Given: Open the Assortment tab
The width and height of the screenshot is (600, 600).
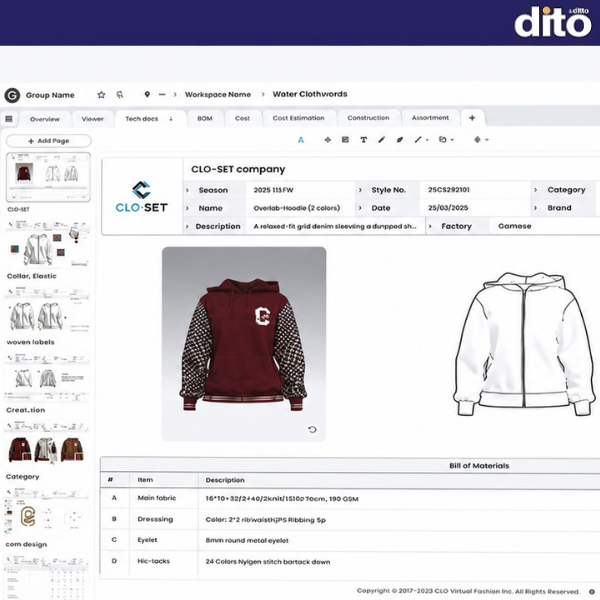Looking at the screenshot, I should [430, 118].
